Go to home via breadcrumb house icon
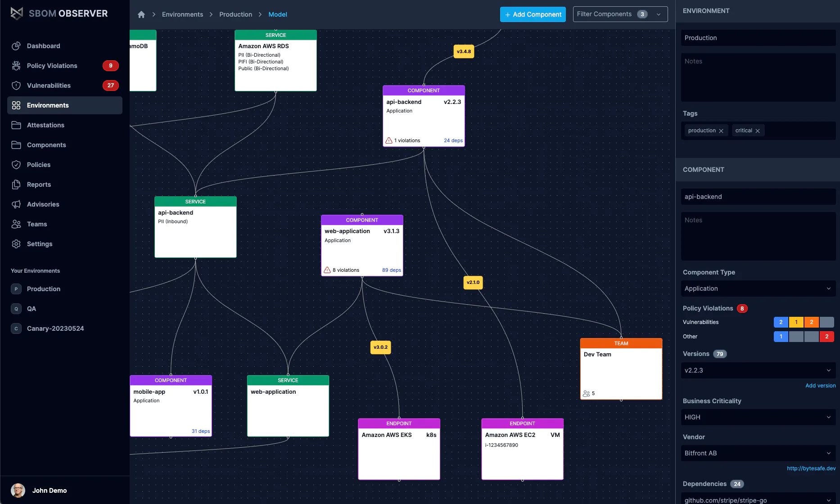The height and width of the screenshot is (504, 840). tap(141, 14)
